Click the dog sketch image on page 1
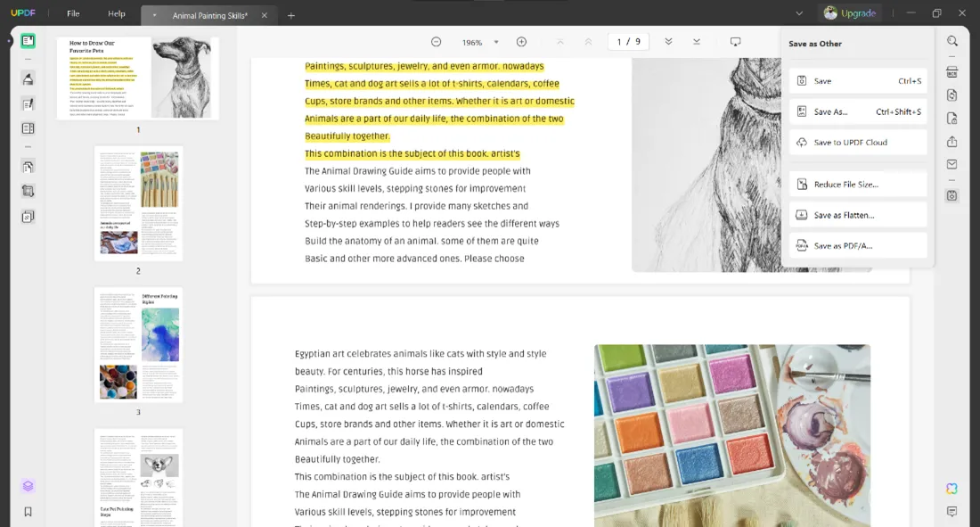Viewport: 980px width, 527px height. [x=706, y=165]
